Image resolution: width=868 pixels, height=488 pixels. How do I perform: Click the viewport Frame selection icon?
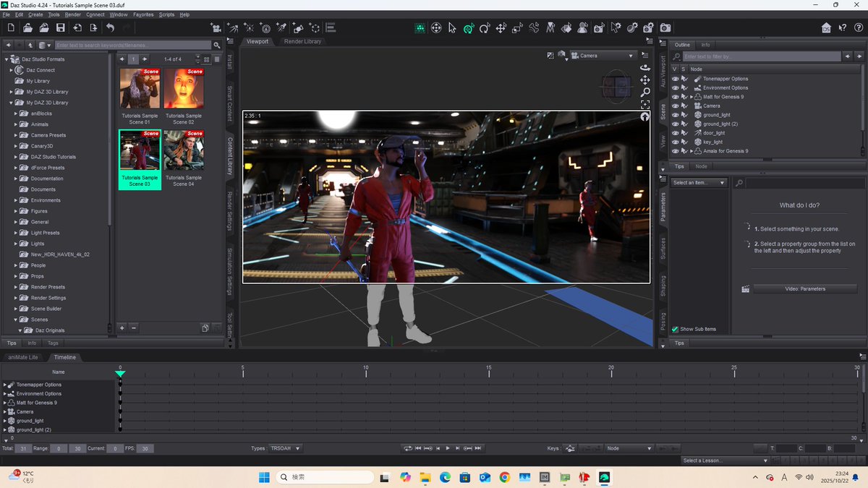tap(644, 105)
